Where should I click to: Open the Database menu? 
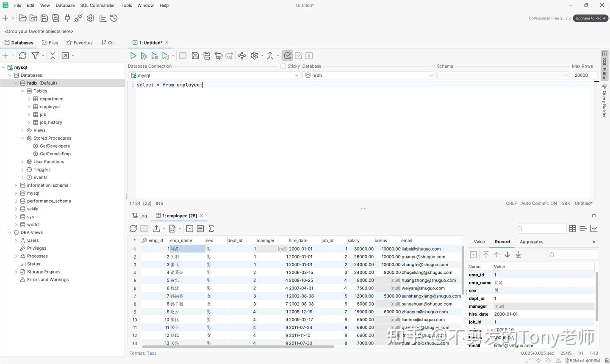click(x=65, y=6)
